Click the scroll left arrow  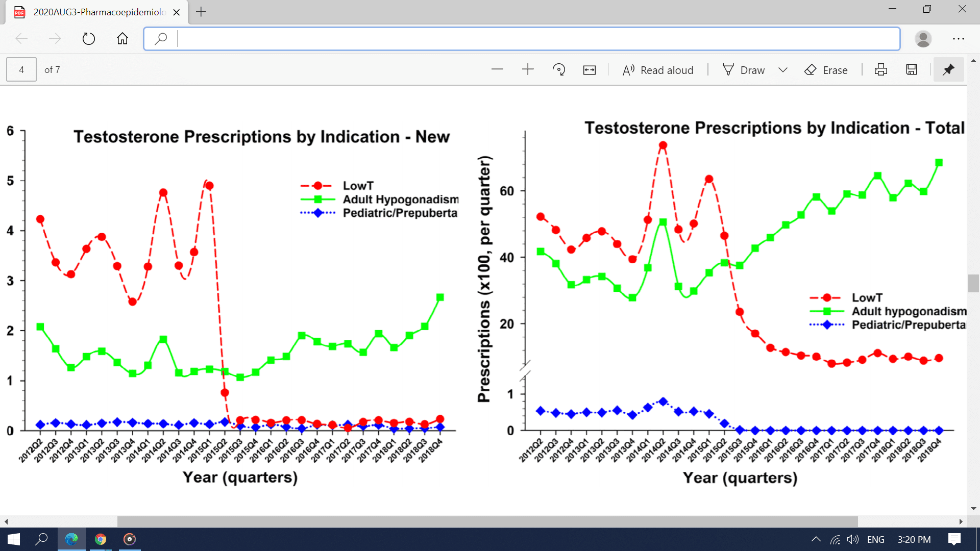pyautogui.click(x=6, y=521)
